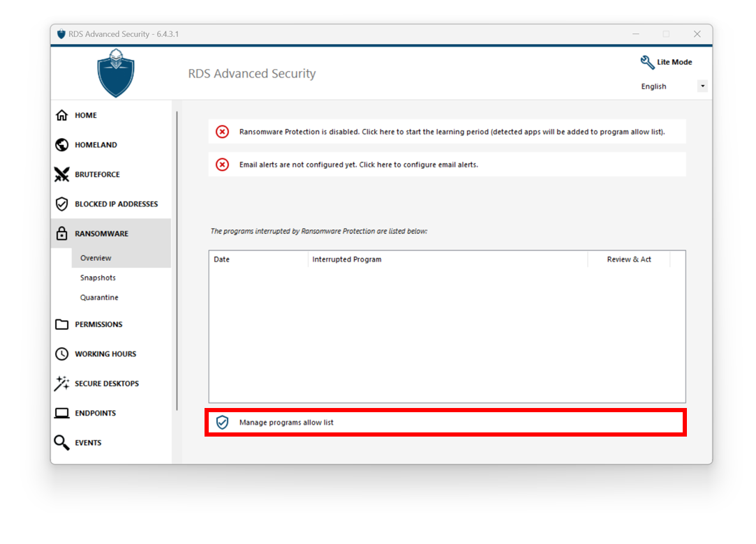Sort by the Date column header

pos(259,259)
